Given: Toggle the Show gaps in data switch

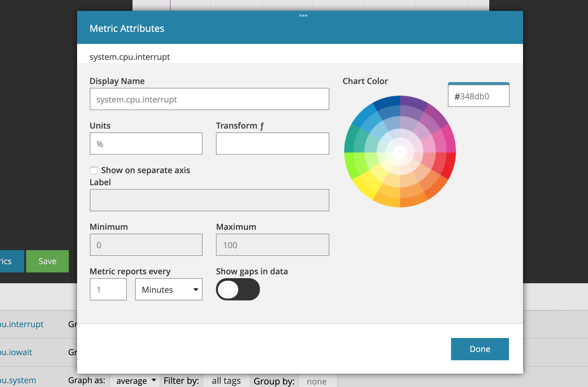Looking at the screenshot, I should (238, 289).
